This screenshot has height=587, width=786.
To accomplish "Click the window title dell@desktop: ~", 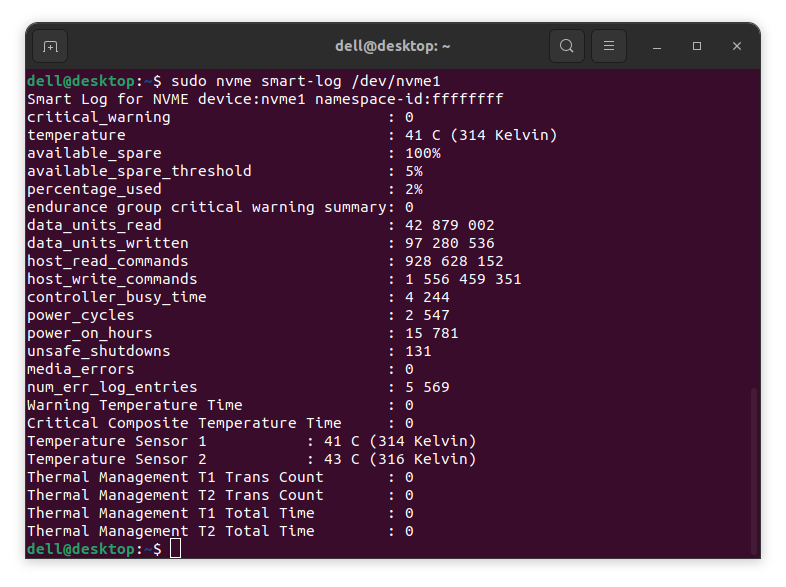I will [392, 46].
